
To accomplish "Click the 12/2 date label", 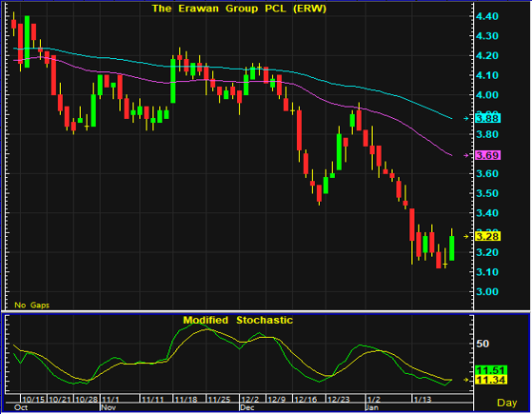I will click(x=250, y=399).
